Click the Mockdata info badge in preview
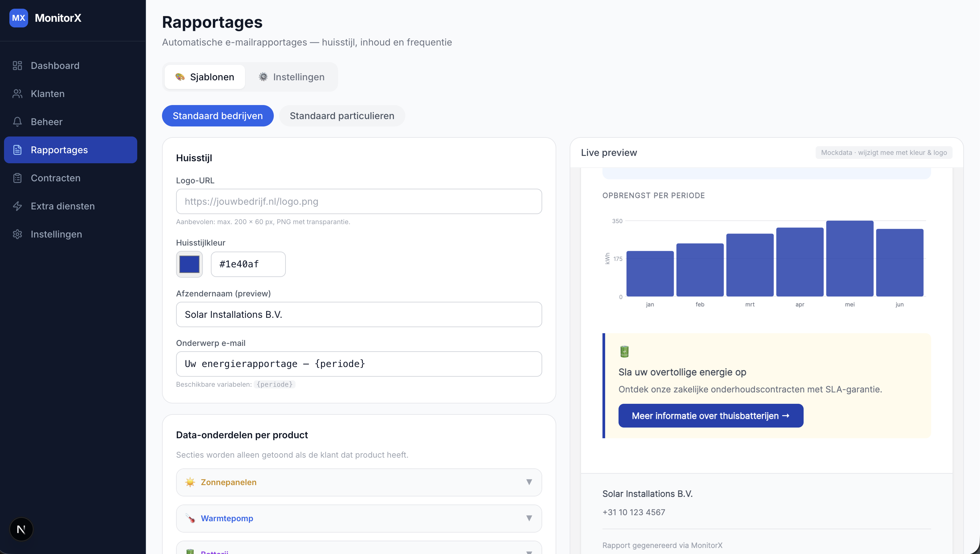This screenshot has height=554, width=980. 884,153
